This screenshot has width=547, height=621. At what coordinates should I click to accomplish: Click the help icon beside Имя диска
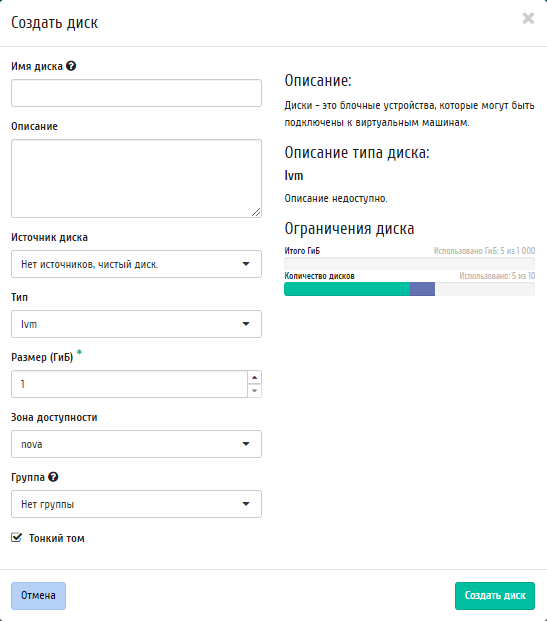point(71,66)
